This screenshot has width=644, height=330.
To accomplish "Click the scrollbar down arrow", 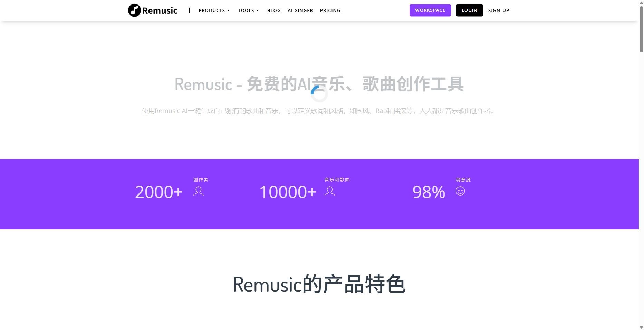I will pyautogui.click(x=641, y=327).
